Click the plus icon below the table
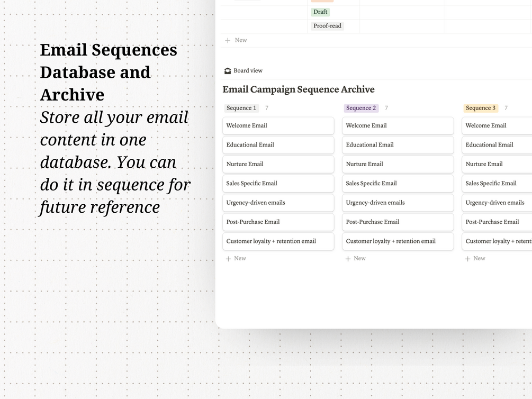 pos(228,40)
